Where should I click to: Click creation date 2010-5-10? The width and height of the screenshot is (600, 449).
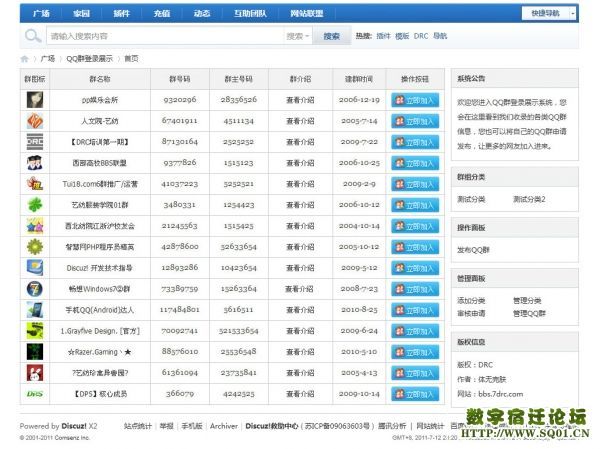(x=359, y=352)
